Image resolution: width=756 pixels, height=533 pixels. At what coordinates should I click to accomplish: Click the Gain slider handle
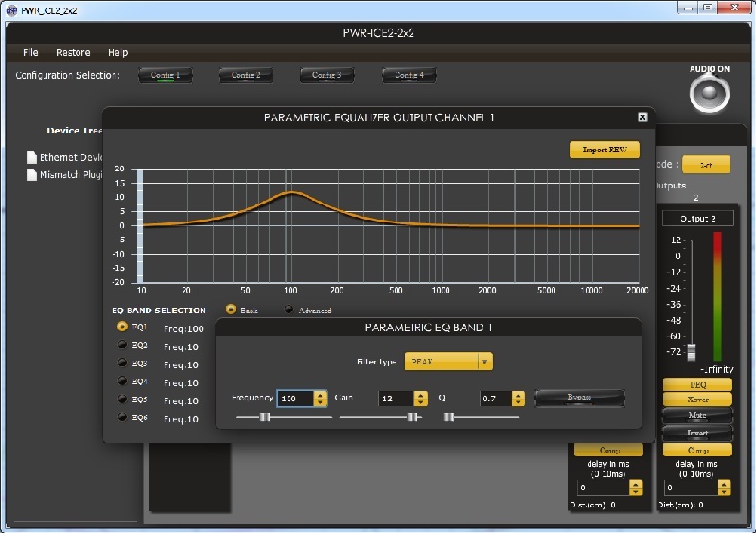click(413, 417)
